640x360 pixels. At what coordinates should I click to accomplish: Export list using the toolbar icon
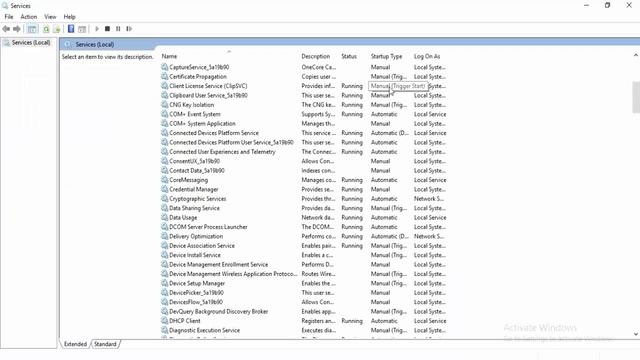point(57,29)
